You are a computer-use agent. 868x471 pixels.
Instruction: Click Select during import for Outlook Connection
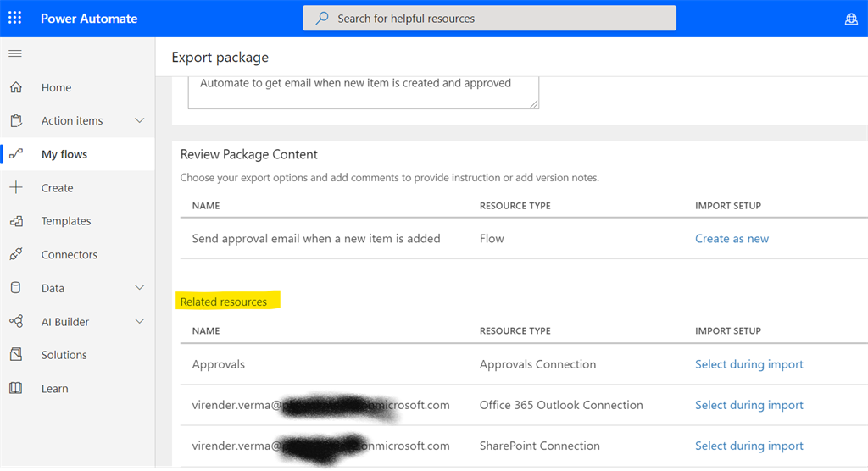749,405
